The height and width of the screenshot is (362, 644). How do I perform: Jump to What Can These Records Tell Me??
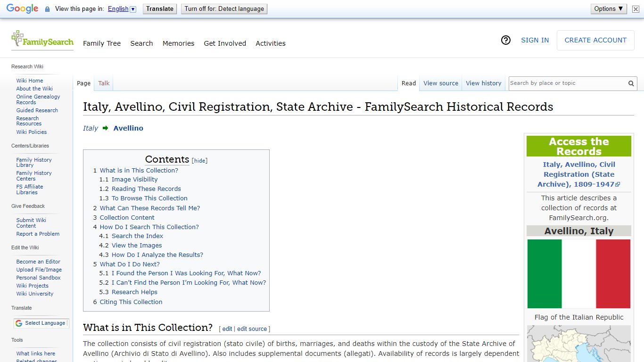click(x=150, y=208)
